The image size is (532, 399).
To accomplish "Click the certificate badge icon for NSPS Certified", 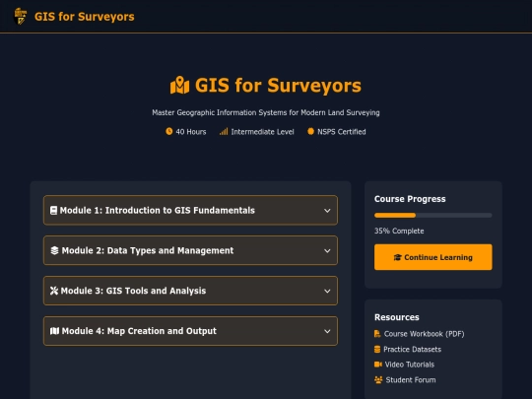I will pos(310,131).
